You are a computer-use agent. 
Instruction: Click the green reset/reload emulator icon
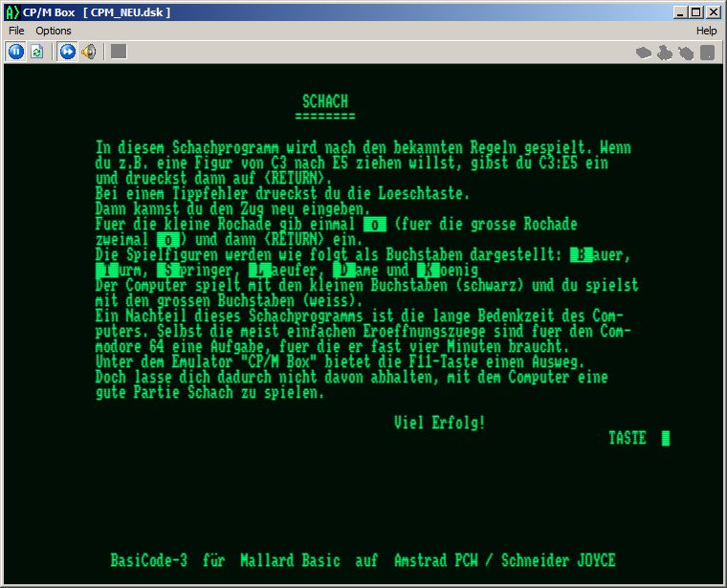click(36, 52)
